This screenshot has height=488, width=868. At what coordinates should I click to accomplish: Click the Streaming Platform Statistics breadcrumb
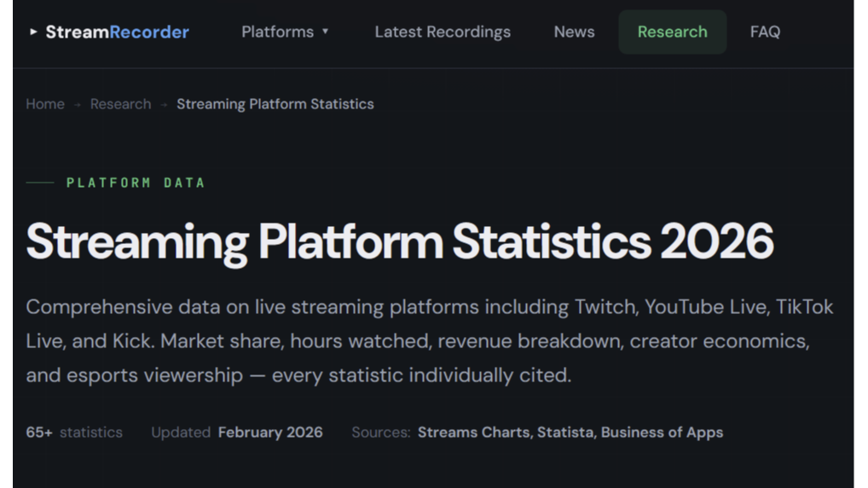[275, 104]
